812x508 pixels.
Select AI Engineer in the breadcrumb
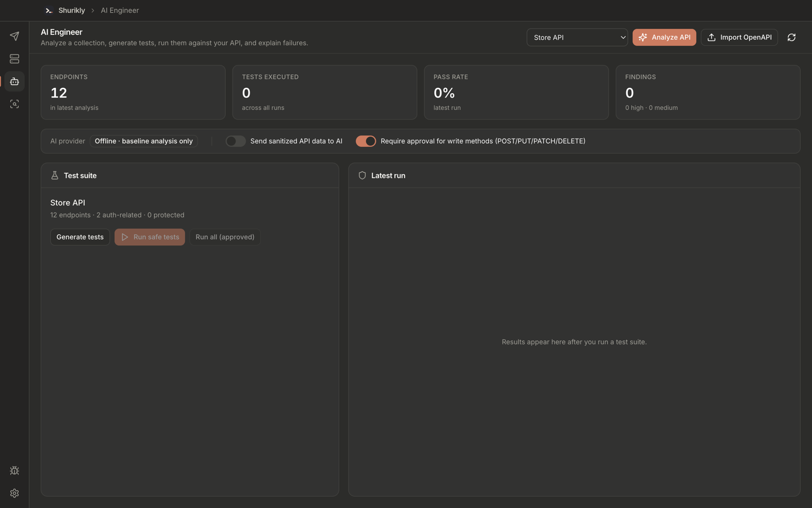[120, 10]
